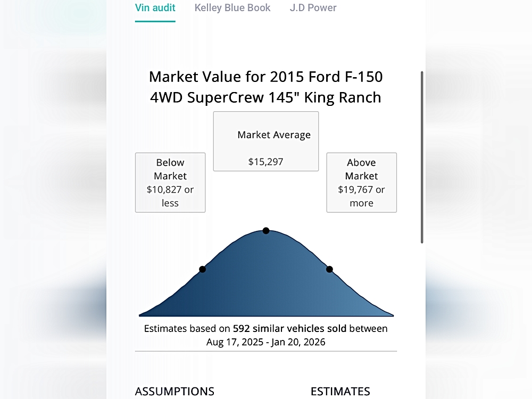
Task: Click the Market Value for 2015 Ford heading
Action: (x=265, y=77)
